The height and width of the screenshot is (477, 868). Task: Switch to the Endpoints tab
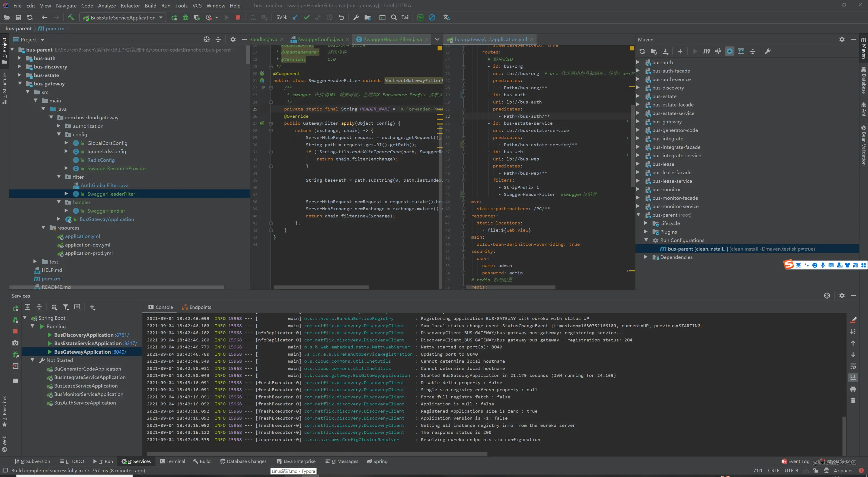pyautogui.click(x=197, y=307)
